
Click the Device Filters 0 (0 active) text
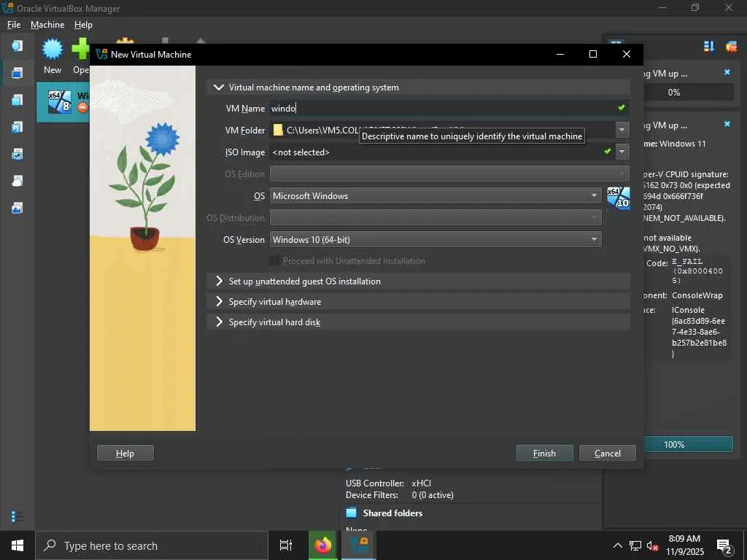(399, 495)
